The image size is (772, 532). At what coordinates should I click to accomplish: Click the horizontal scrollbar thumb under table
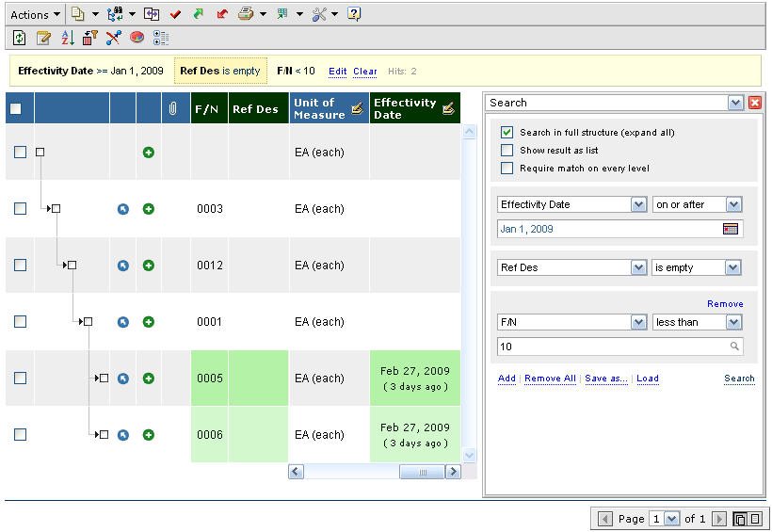point(422,472)
